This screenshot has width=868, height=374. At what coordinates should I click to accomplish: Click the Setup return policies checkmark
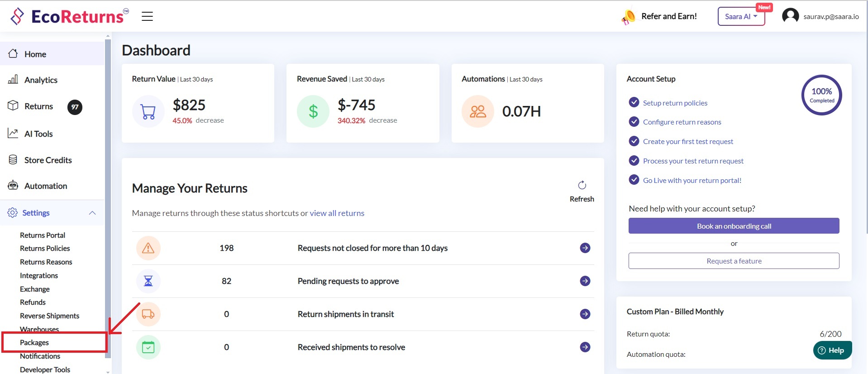[x=634, y=102]
